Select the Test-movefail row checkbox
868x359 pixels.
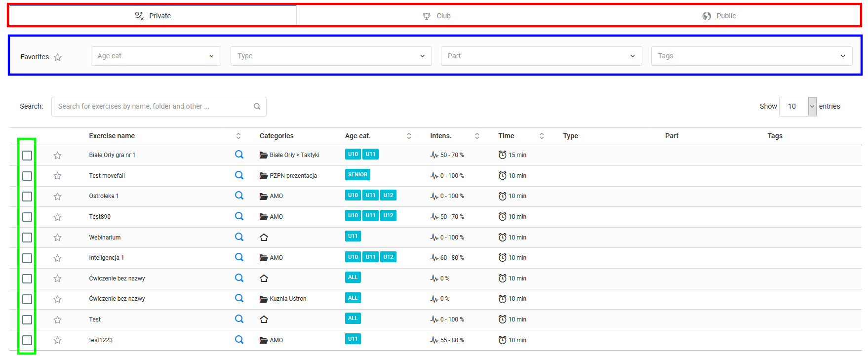point(27,176)
